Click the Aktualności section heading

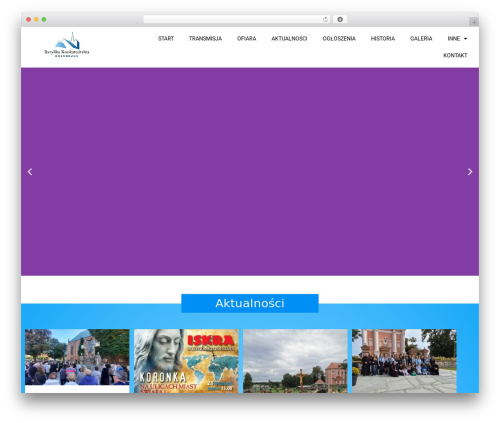[x=250, y=303]
